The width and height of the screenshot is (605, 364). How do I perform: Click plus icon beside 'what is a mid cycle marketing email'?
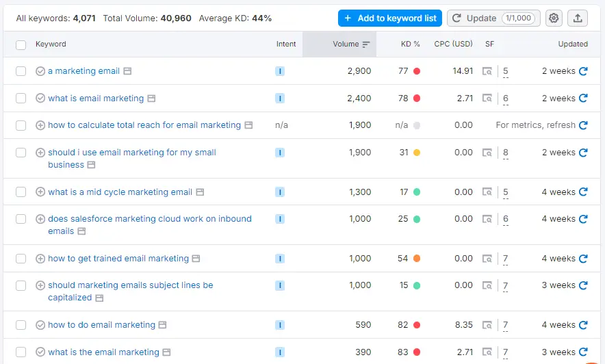point(40,192)
